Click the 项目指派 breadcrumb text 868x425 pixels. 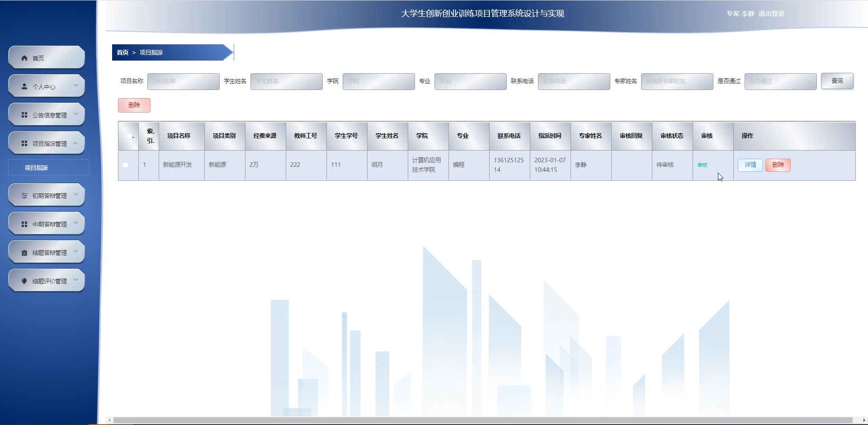pyautogui.click(x=151, y=52)
